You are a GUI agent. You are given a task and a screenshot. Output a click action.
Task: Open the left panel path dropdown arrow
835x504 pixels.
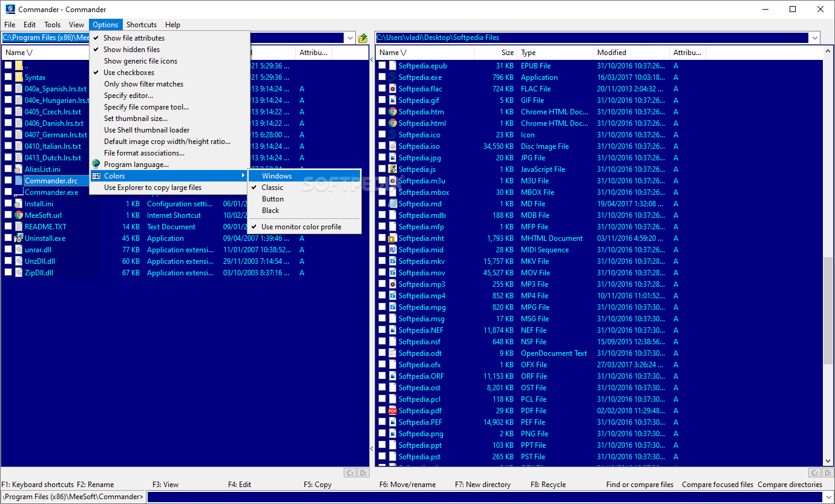[x=350, y=38]
